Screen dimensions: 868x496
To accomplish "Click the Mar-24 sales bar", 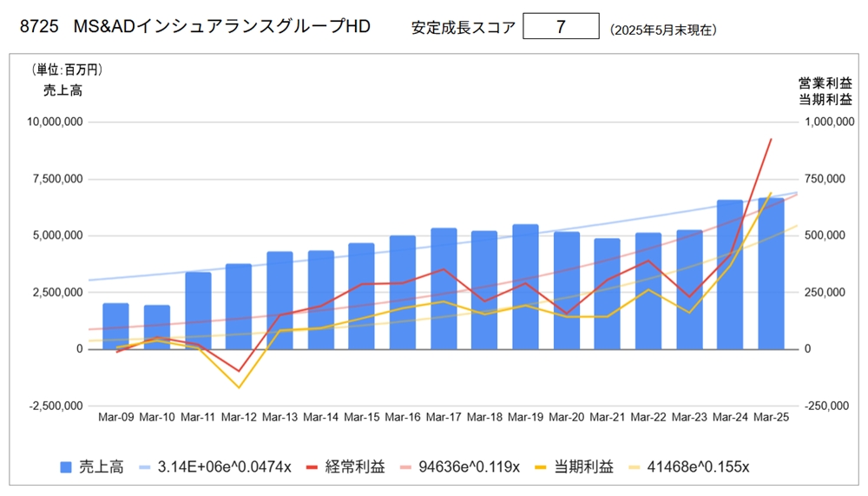I will (x=730, y=274).
